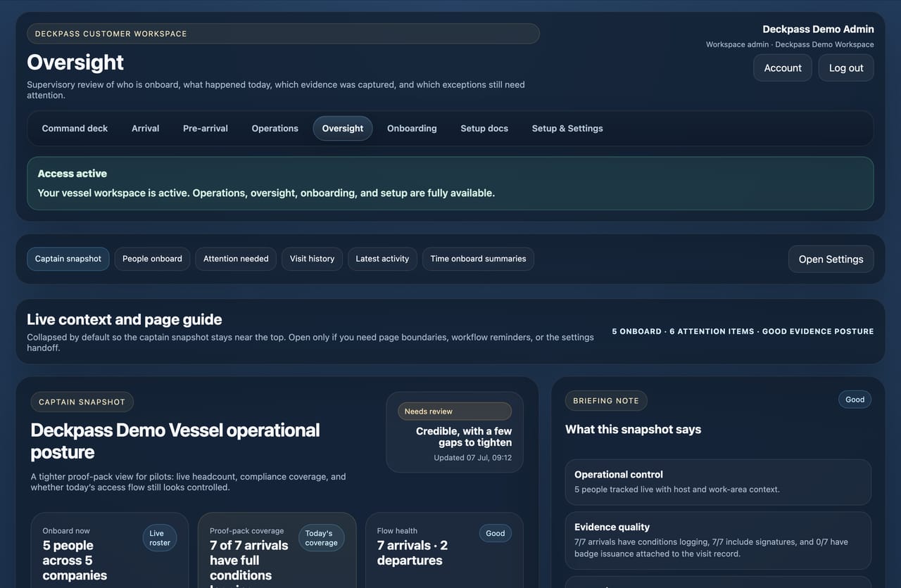Log out of the workspace
The width and height of the screenshot is (901, 588).
[846, 68]
